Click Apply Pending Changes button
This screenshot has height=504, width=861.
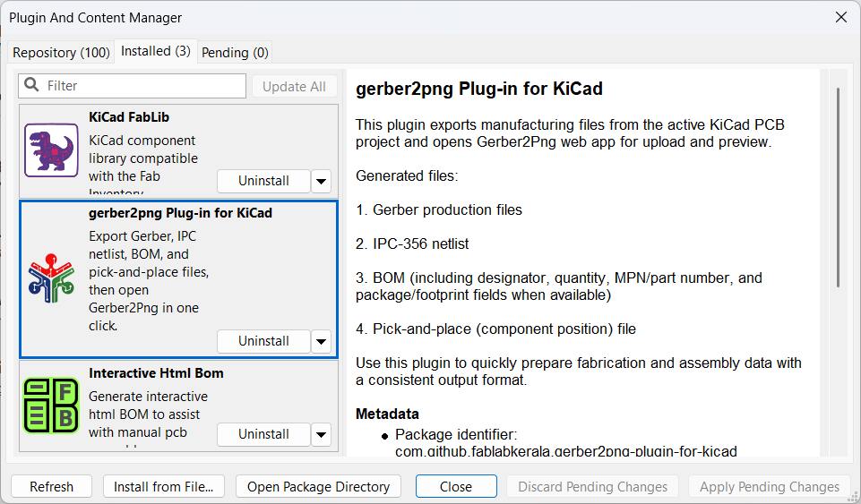(770, 486)
